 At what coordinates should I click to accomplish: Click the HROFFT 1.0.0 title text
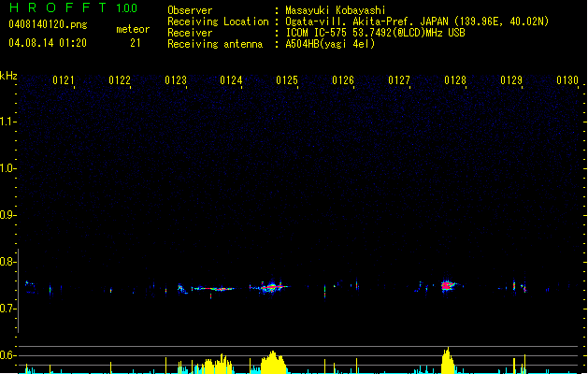[74, 7]
